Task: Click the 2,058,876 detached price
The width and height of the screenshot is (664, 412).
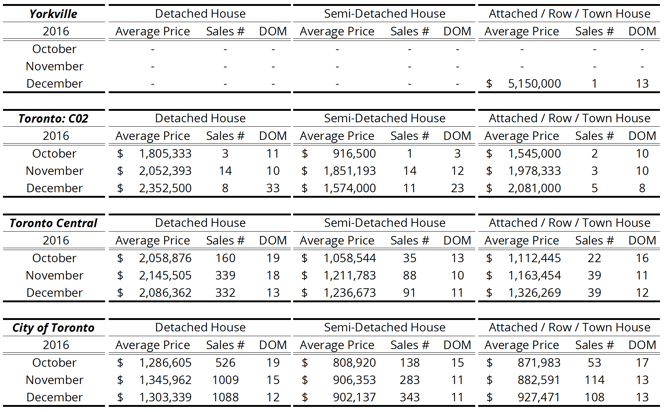Action: click(165, 258)
